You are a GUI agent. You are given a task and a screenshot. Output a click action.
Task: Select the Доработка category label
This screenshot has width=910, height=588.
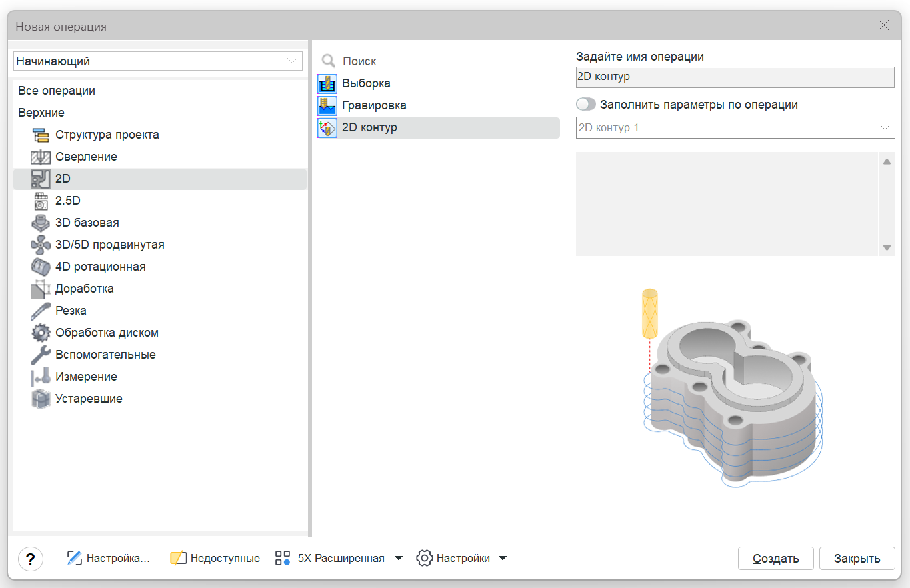85,289
